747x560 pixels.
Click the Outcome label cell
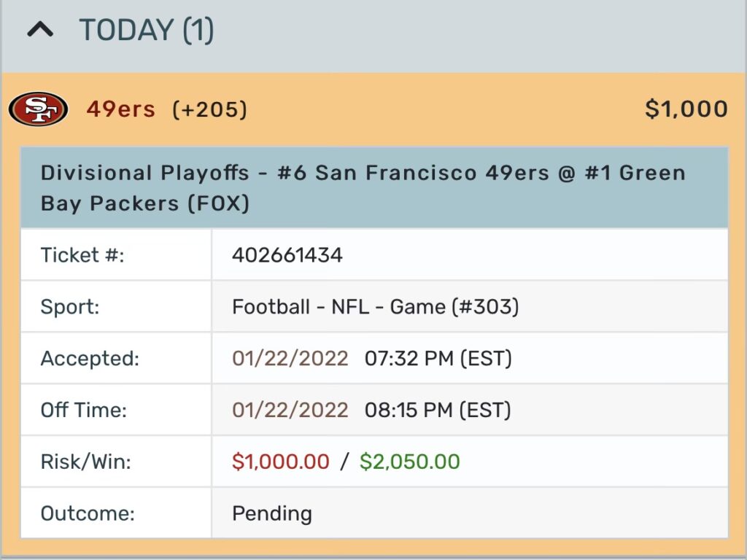tap(116, 513)
